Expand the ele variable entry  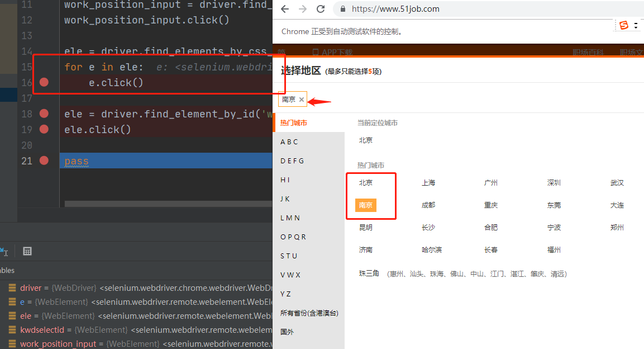(x=12, y=316)
